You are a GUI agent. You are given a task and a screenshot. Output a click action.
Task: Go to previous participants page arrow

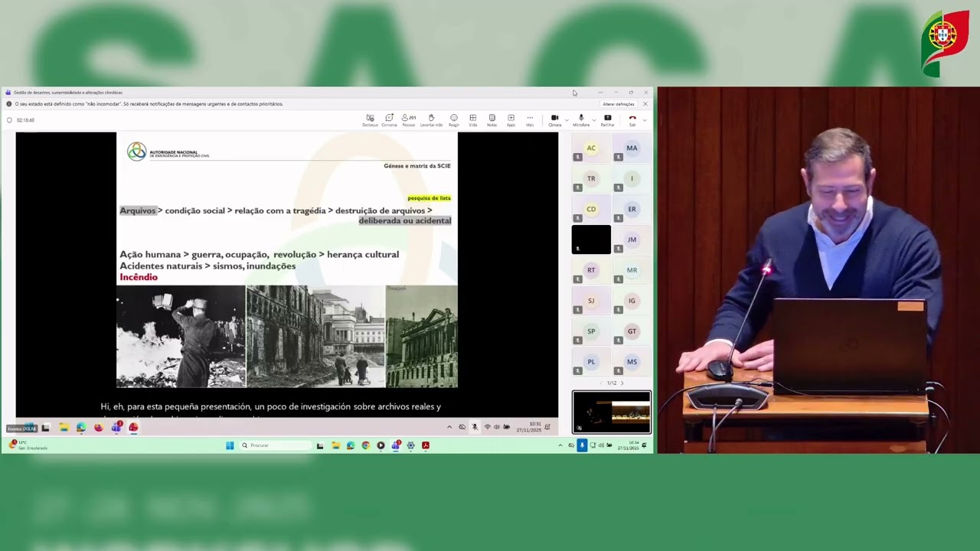click(x=602, y=383)
